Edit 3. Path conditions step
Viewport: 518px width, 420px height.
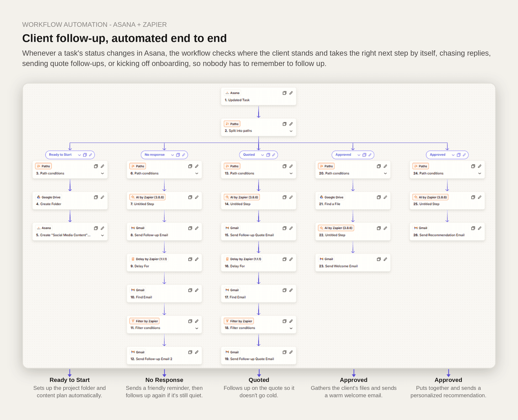click(102, 166)
